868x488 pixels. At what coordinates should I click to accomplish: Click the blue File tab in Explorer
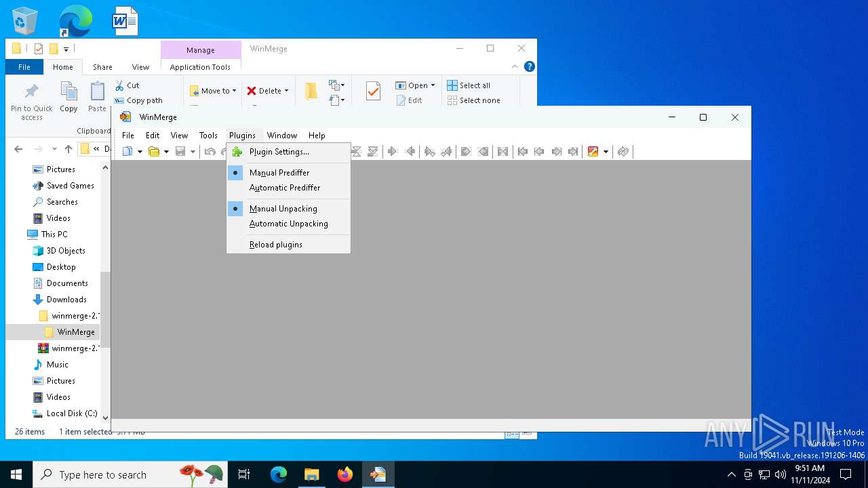point(24,67)
